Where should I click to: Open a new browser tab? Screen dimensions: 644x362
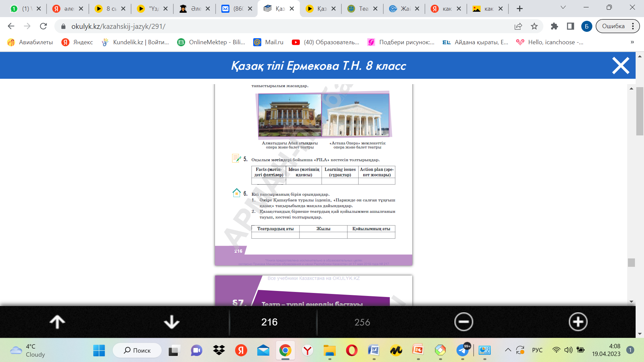[x=520, y=9]
